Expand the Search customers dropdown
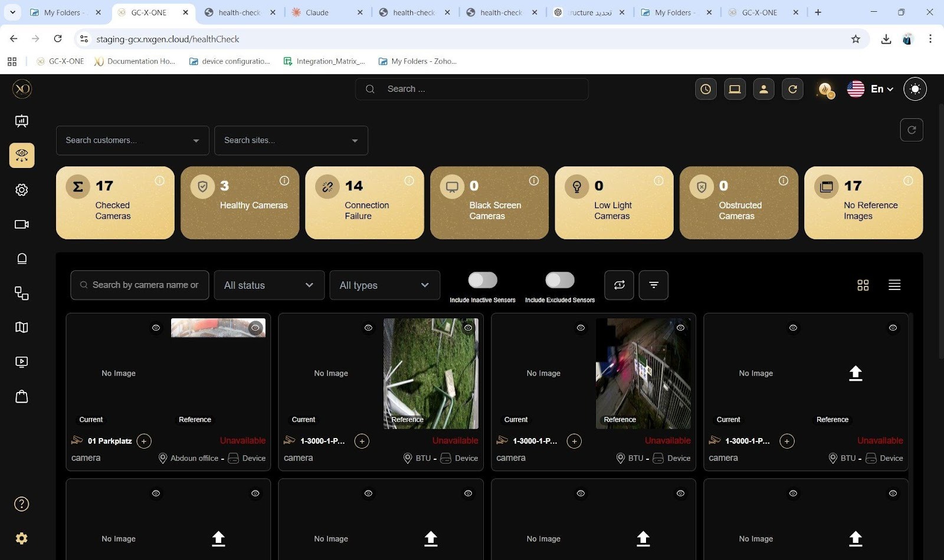The height and width of the screenshot is (560, 944). coord(133,140)
